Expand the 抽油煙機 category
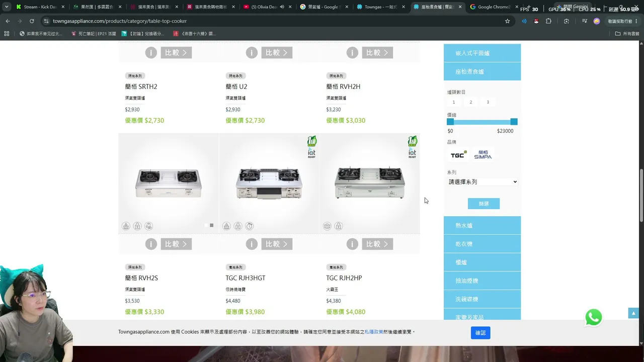The image size is (644, 362). pyautogui.click(x=482, y=281)
